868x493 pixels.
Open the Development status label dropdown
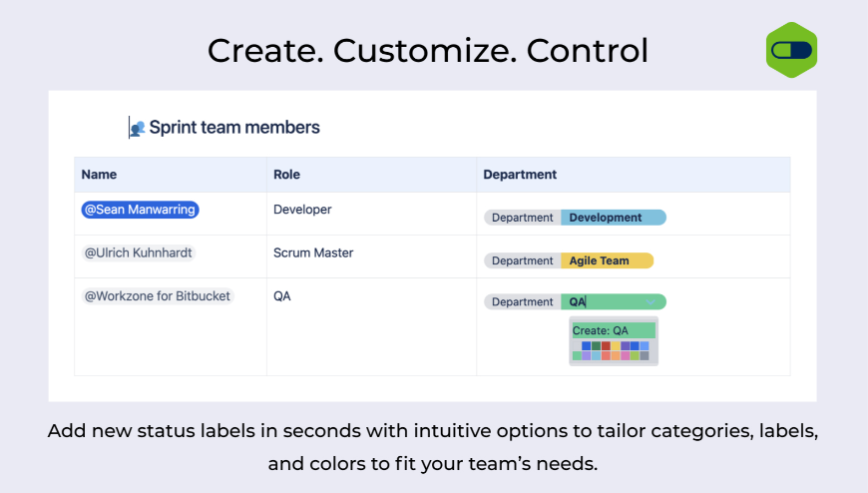coord(613,218)
